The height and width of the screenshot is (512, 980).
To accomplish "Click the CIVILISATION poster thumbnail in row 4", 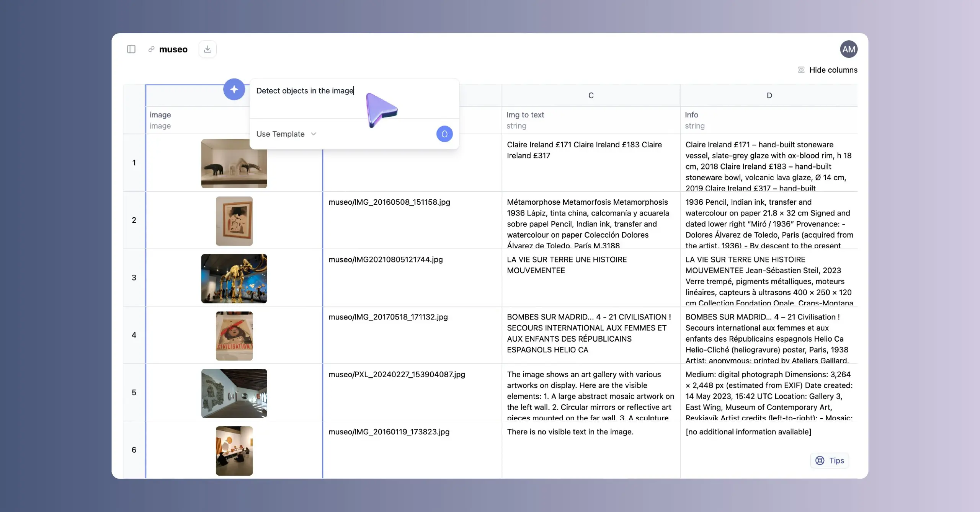I will coord(234,336).
